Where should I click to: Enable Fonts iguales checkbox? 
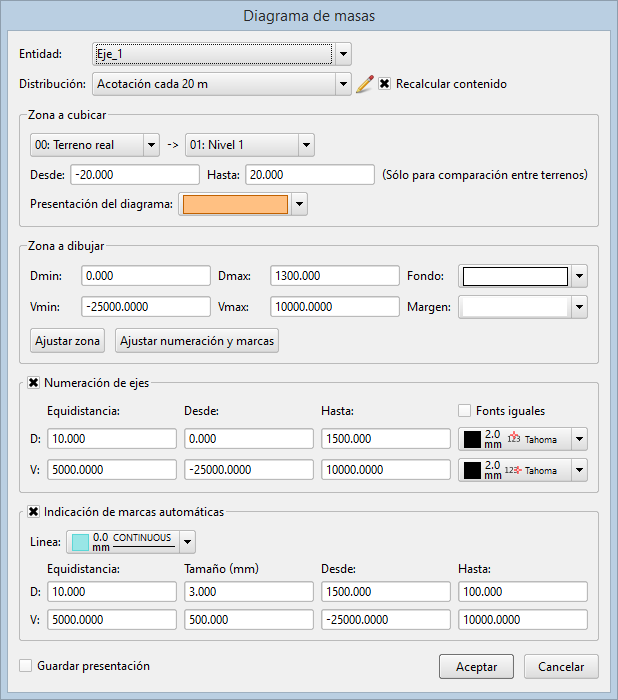pyautogui.click(x=464, y=410)
